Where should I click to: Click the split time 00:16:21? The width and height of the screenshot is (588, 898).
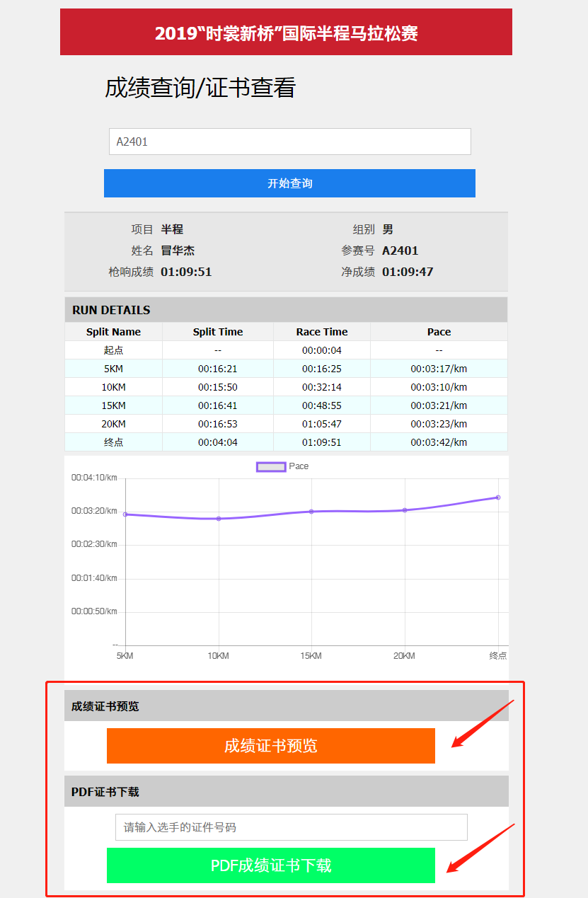tap(218, 369)
